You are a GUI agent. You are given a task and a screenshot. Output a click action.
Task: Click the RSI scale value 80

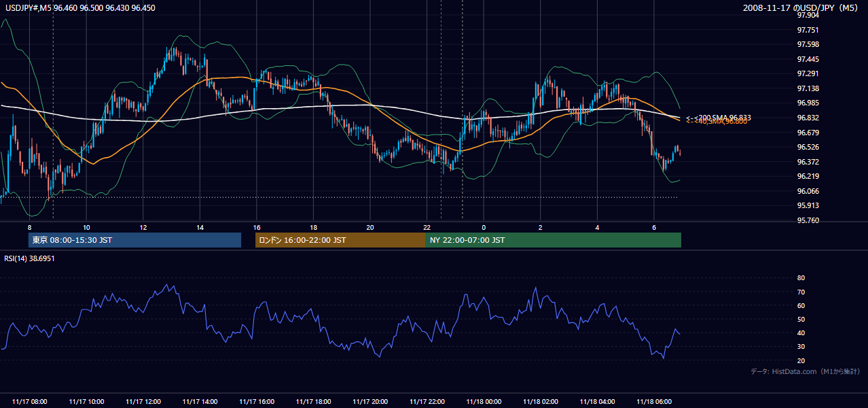(801, 278)
